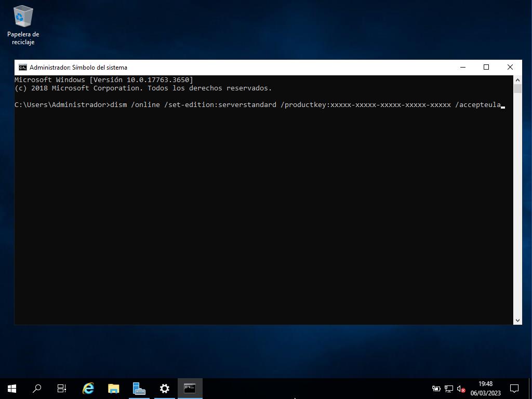Viewport: 532px width, 399px height.
Task: Click the battery power tray icon
Action: (x=436, y=389)
